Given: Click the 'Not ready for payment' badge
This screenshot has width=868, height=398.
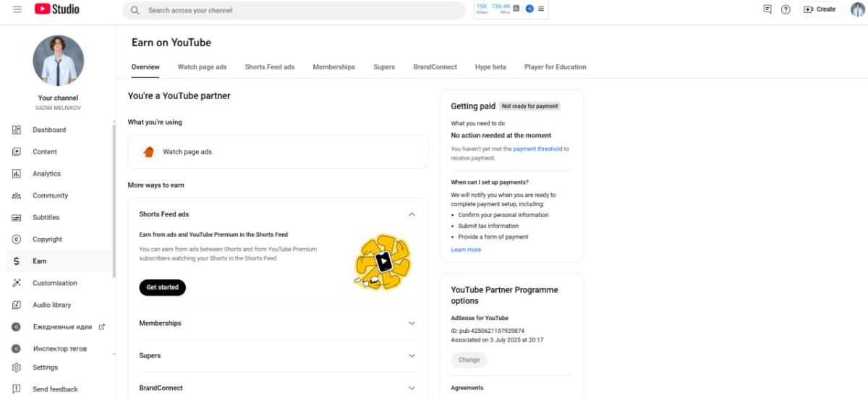Looking at the screenshot, I should pyautogui.click(x=530, y=106).
